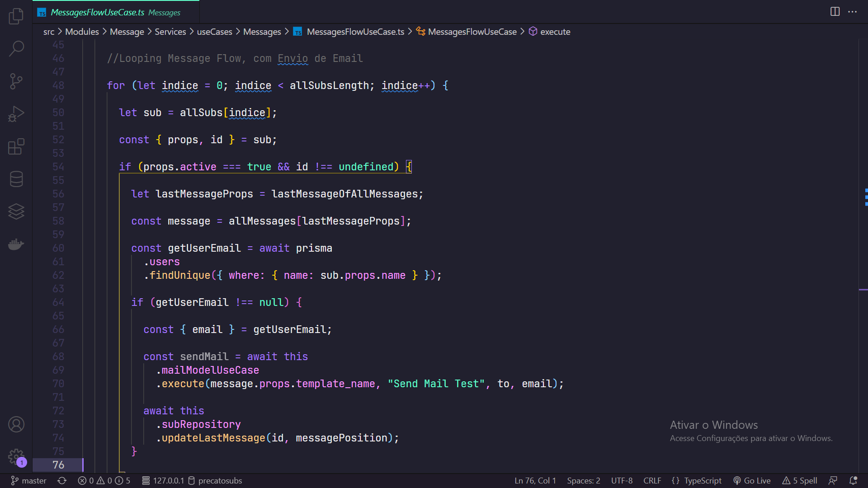Open the Database view in activity bar
The width and height of the screenshot is (868, 488).
(x=16, y=179)
